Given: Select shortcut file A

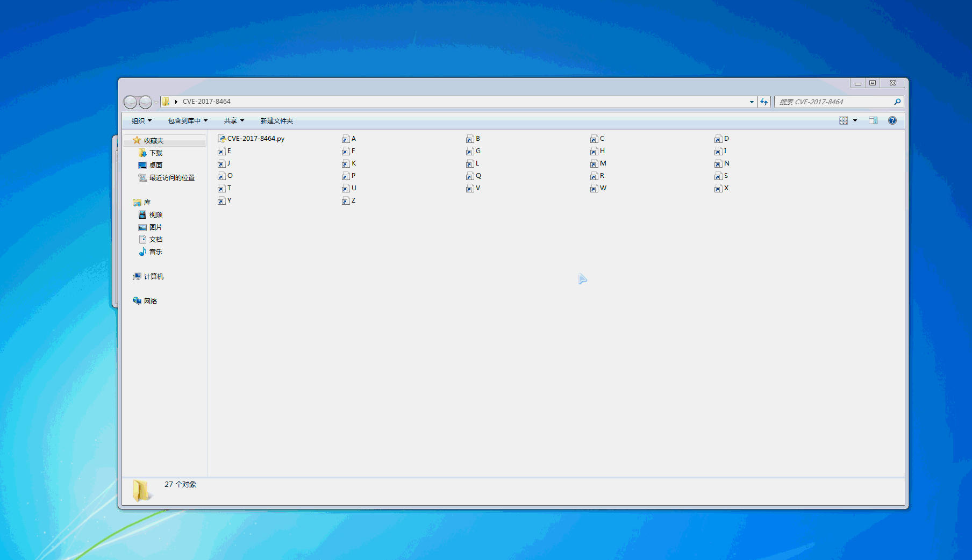Looking at the screenshot, I should click(349, 139).
